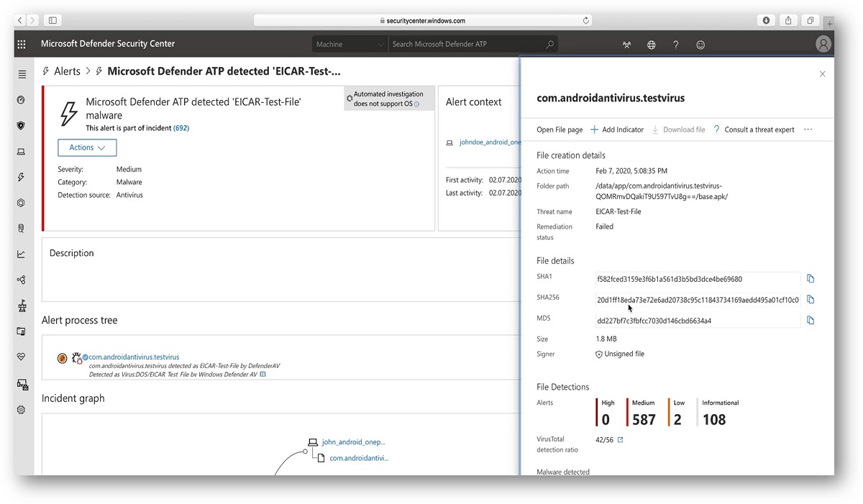Click the Search Microsoft Defender ATP field

click(x=466, y=44)
